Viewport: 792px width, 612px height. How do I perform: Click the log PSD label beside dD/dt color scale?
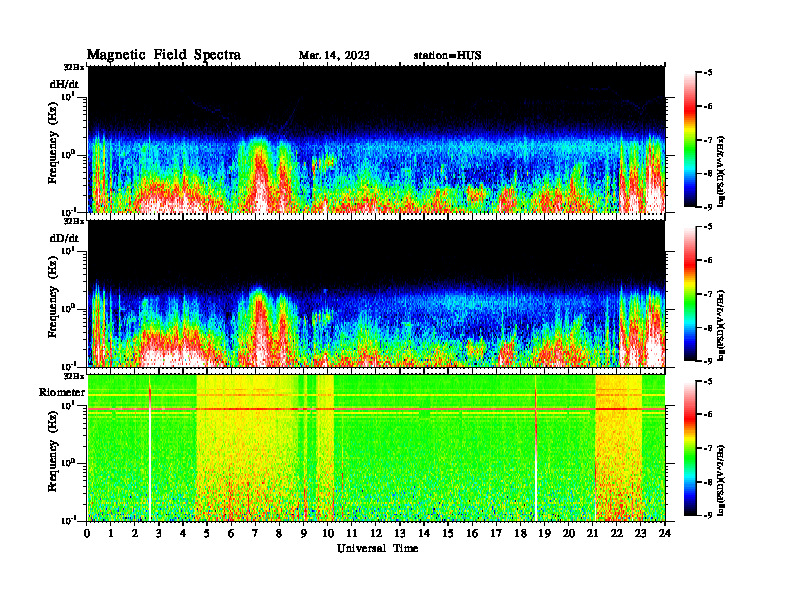[722, 325]
